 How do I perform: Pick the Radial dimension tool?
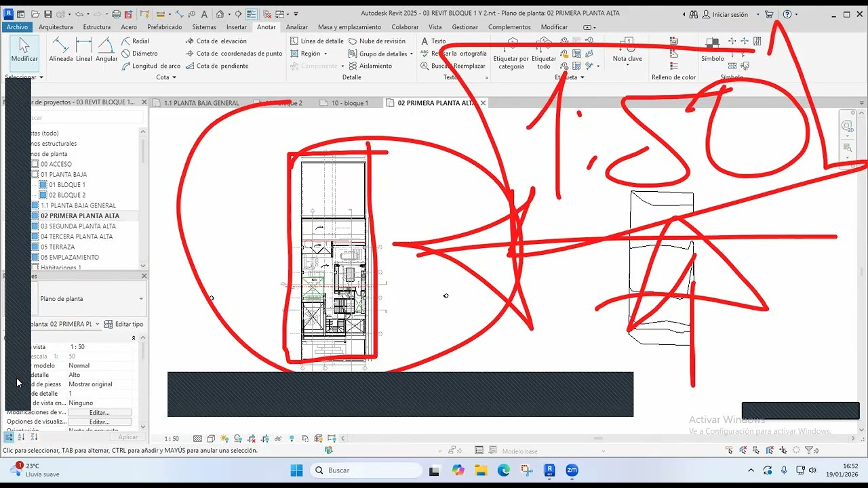click(x=136, y=41)
